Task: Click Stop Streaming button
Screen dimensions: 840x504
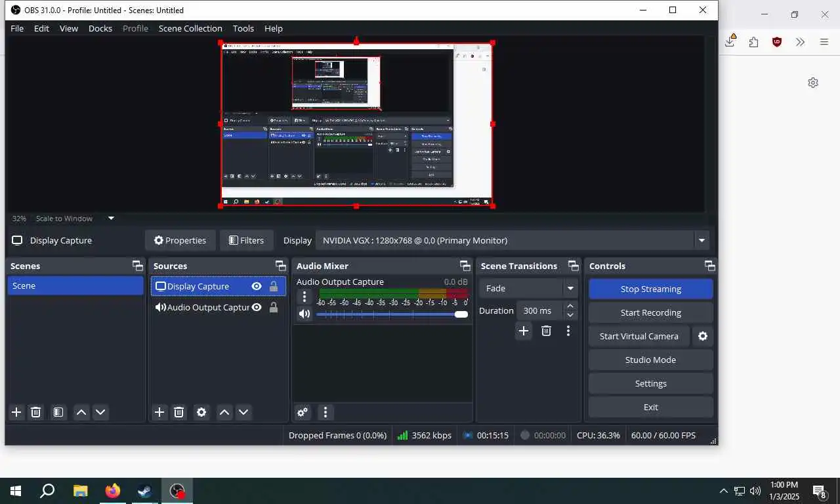Action: [x=651, y=289]
